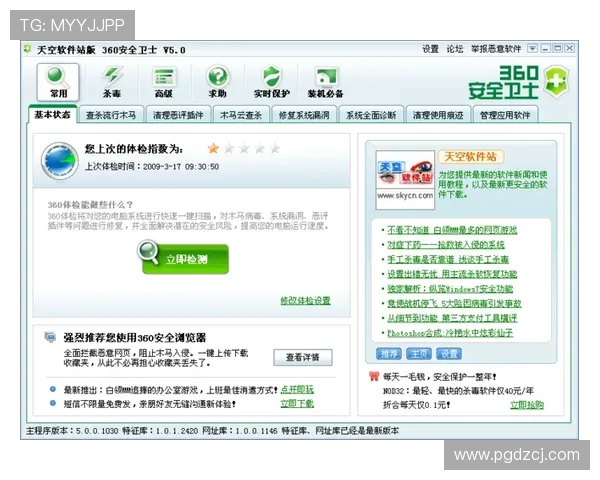Click the 查看详情 button
This screenshot has height=480, width=600.
[x=303, y=357]
